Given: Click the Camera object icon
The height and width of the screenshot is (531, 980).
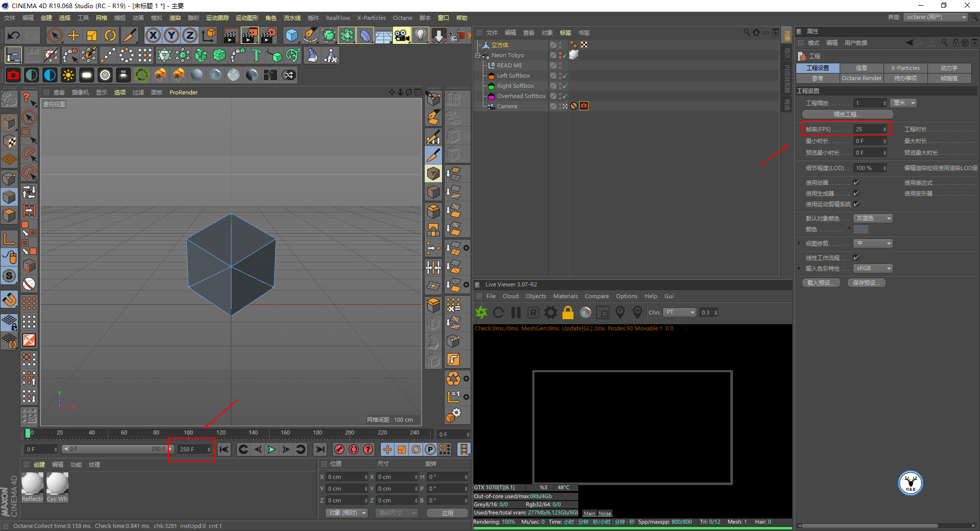Looking at the screenshot, I should 402,35.
